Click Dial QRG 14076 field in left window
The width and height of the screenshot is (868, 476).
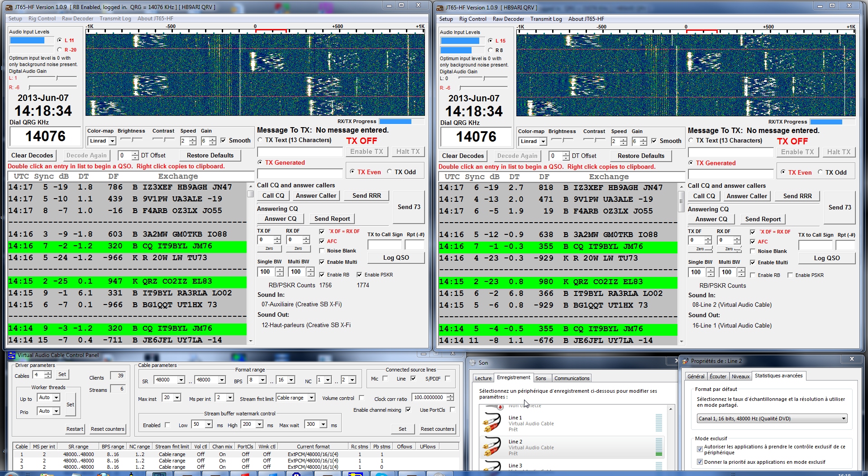[45, 136]
